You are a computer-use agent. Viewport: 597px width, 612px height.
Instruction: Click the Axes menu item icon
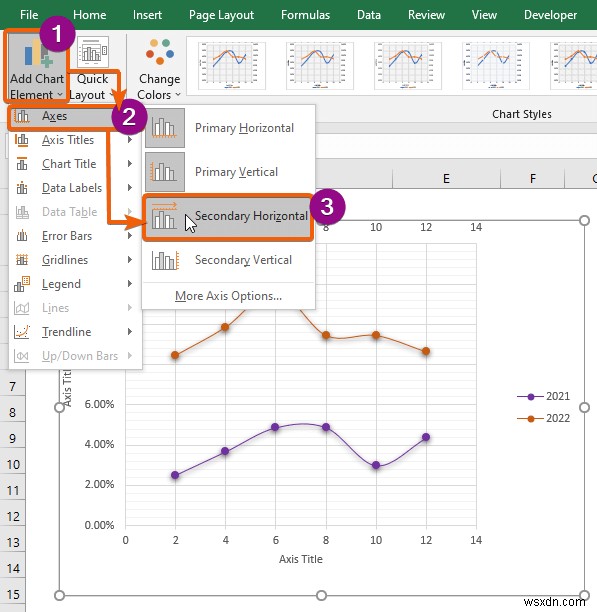pyautogui.click(x=22, y=116)
